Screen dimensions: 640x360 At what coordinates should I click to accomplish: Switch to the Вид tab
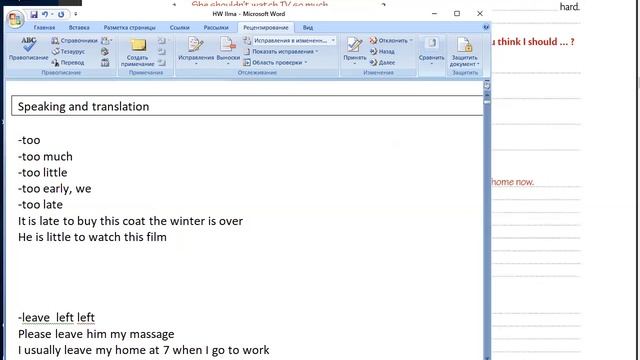click(x=308, y=27)
